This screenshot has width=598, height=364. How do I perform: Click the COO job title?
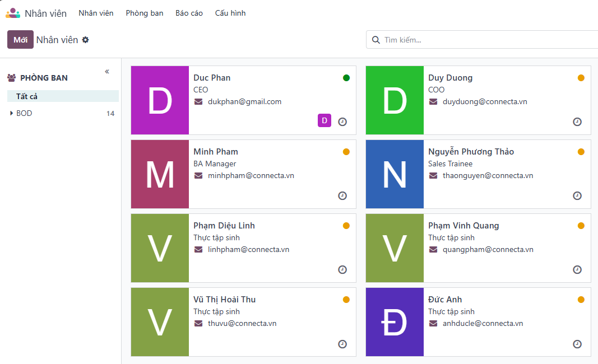(x=436, y=90)
